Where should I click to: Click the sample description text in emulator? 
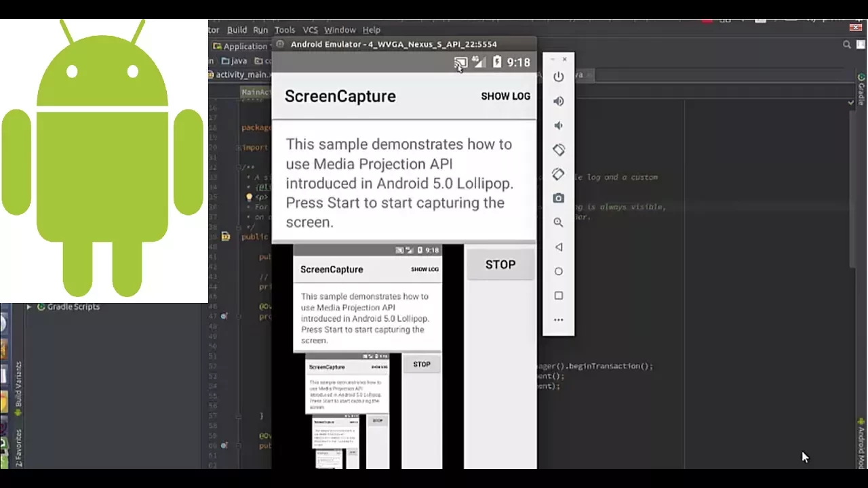[399, 183]
